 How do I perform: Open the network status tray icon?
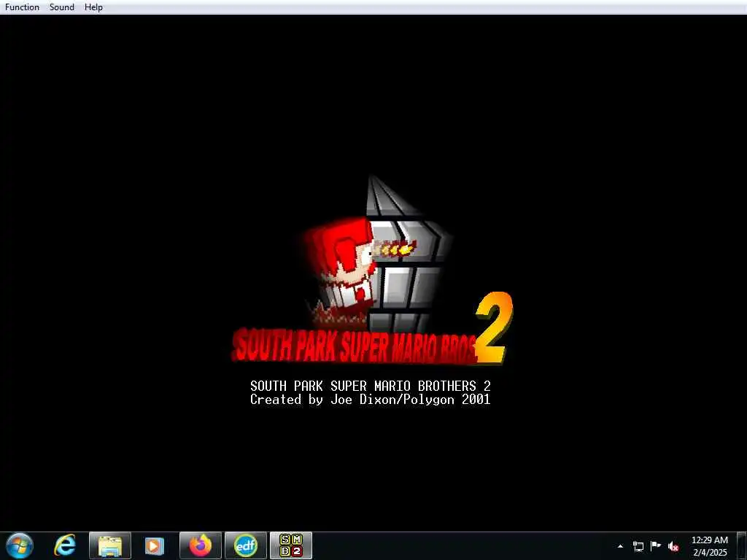click(638, 546)
